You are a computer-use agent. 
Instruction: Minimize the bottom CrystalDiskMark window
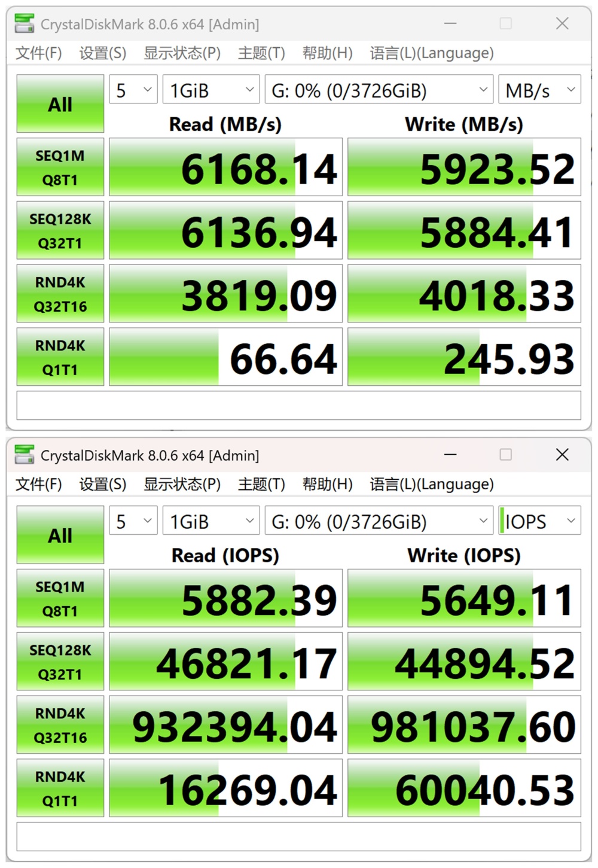click(450, 455)
